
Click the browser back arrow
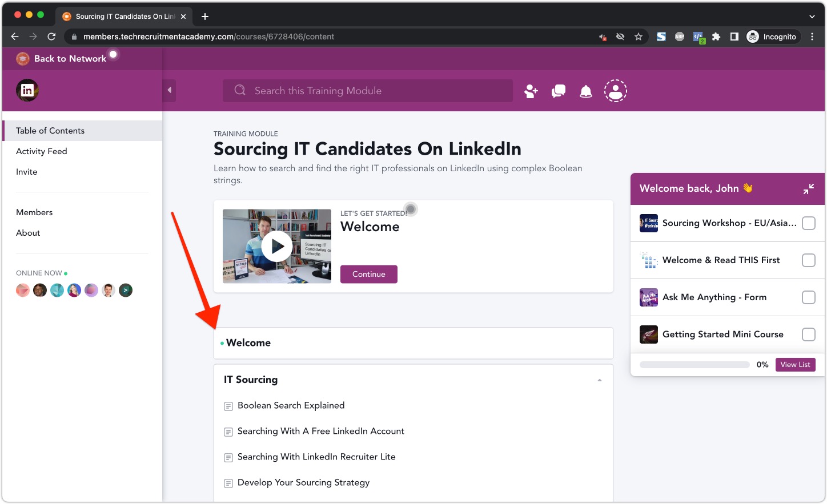click(x=15, y=37)
